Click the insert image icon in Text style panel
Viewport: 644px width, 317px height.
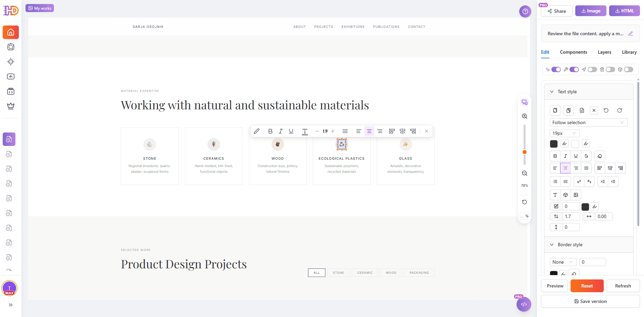tap(576, 195)
